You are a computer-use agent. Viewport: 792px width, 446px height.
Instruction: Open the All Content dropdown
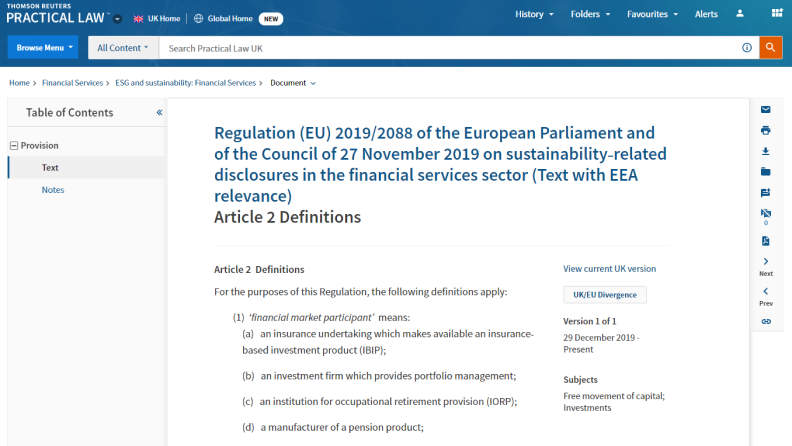[x=123, y=47]
